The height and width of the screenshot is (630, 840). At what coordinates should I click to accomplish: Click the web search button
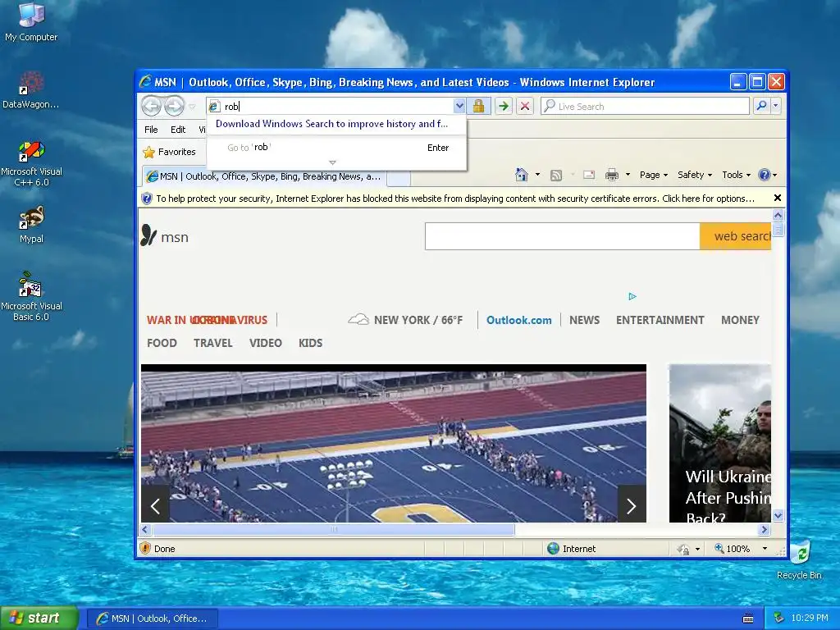tap(735, 236)
